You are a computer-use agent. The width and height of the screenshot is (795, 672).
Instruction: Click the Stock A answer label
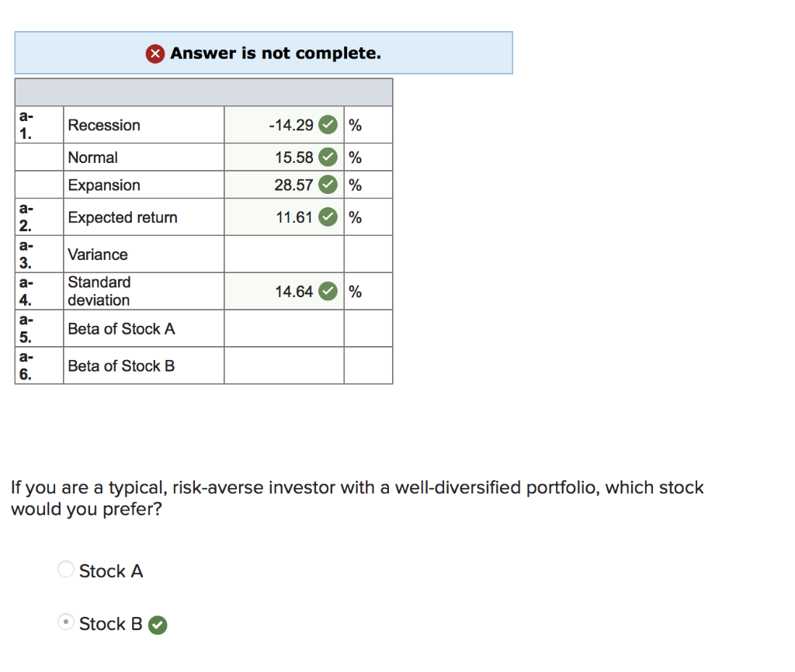pyautogui.click(x=111, y=570)
